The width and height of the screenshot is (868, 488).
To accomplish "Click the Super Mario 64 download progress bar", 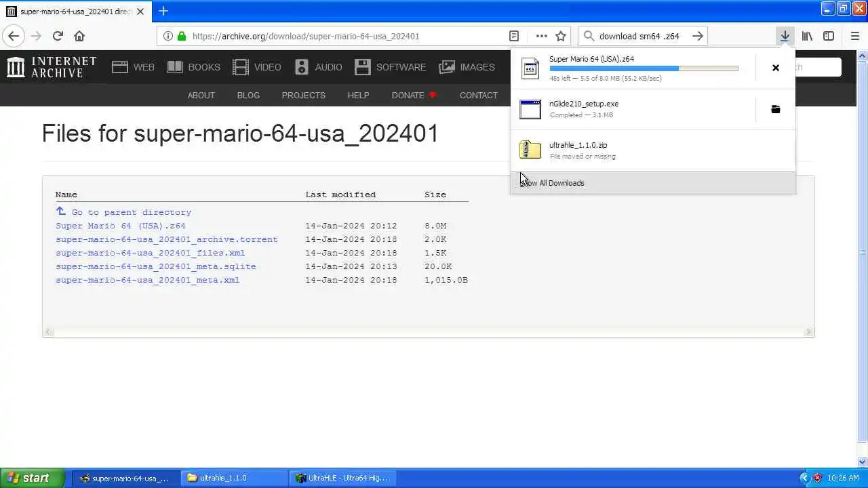I will (x=644, y=68).
